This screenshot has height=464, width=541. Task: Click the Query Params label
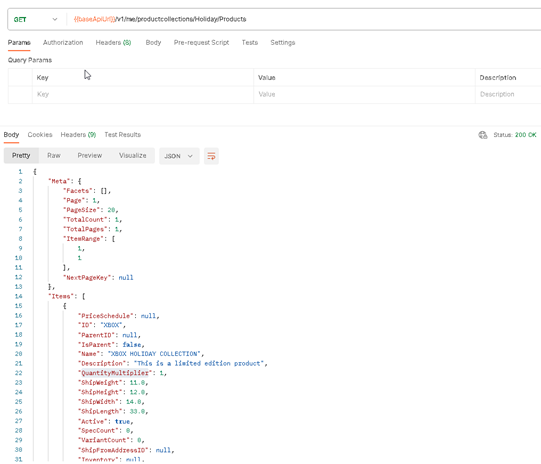coord(30,60)
